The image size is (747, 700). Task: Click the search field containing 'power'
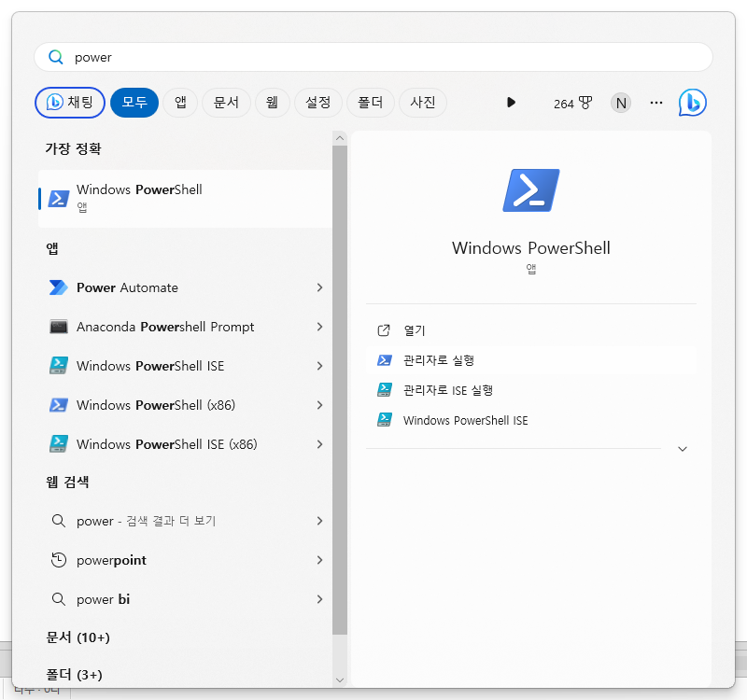click(373, 57)
